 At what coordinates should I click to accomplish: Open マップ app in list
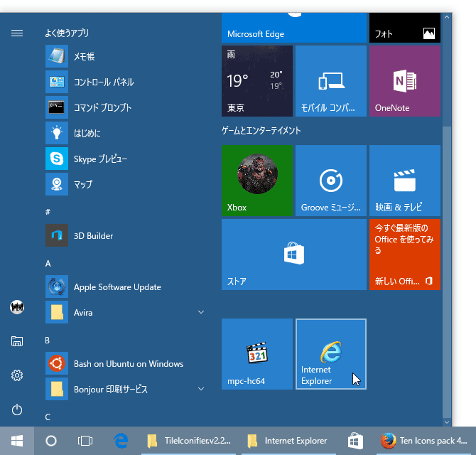point(125,184)
